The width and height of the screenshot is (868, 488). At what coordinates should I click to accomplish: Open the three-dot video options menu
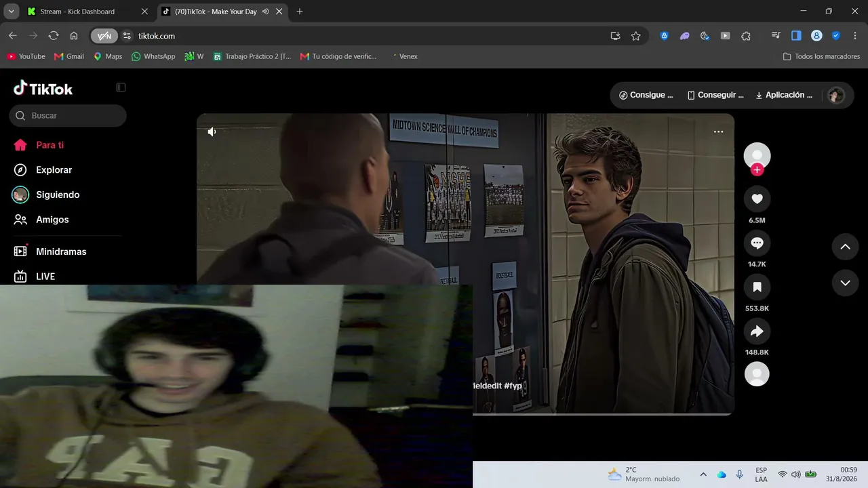tap(718, 131)
